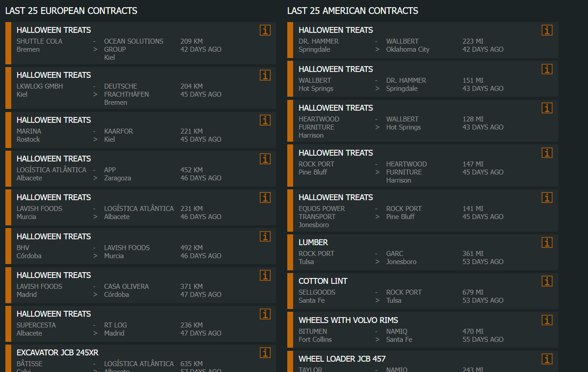Open info for Shuttle Cola Bremen contract
588x372 pixels.
pos(265,30)
